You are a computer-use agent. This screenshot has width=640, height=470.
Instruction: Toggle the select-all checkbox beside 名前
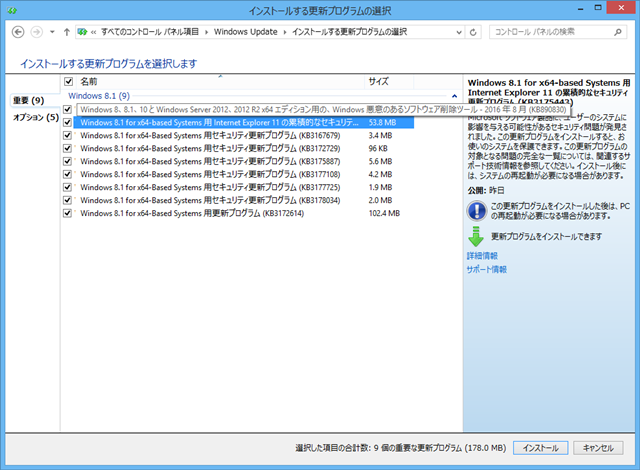pos(68,82)
